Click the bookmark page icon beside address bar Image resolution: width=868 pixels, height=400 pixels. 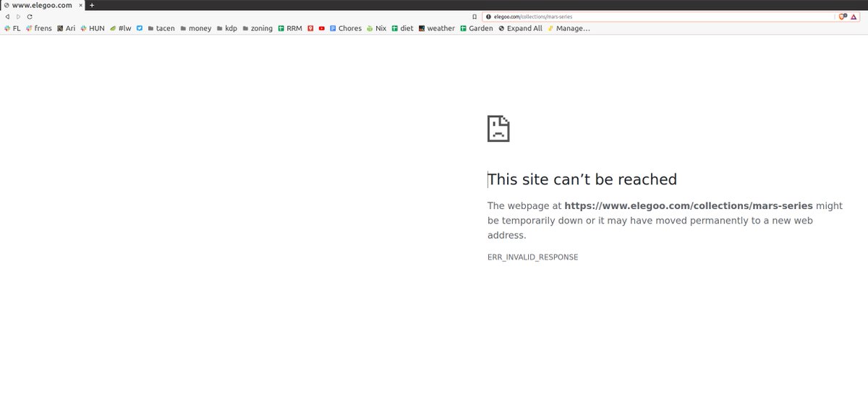point(475,16)
